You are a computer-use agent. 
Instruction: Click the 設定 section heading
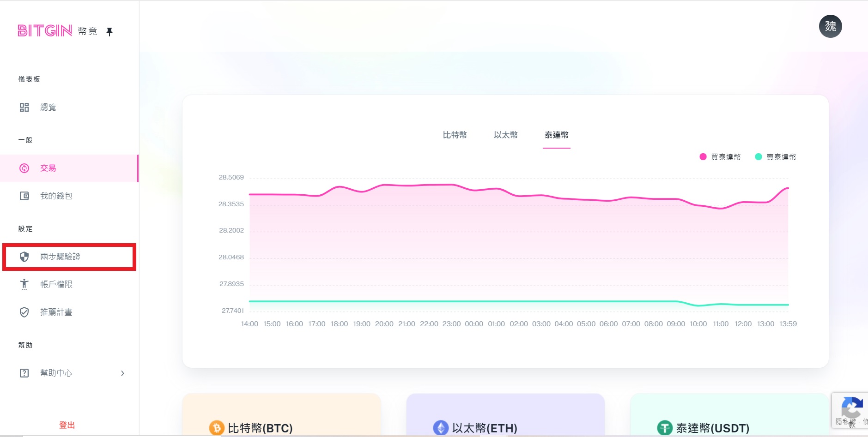tap(25, 229)
